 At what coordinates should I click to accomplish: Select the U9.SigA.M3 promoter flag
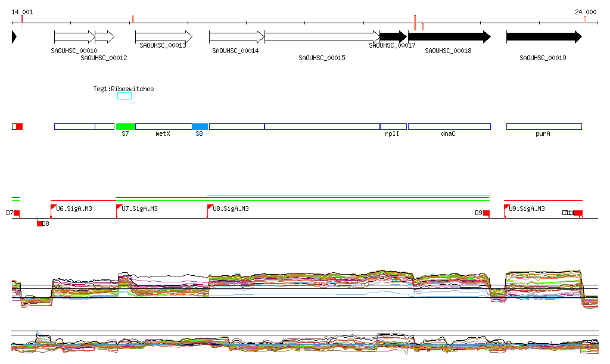[x=507, y=207]
